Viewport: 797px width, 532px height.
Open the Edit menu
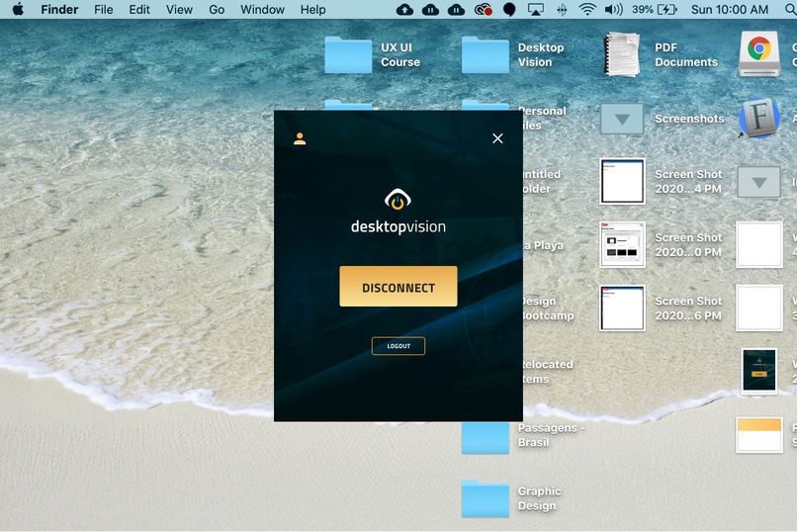[139, 10]
